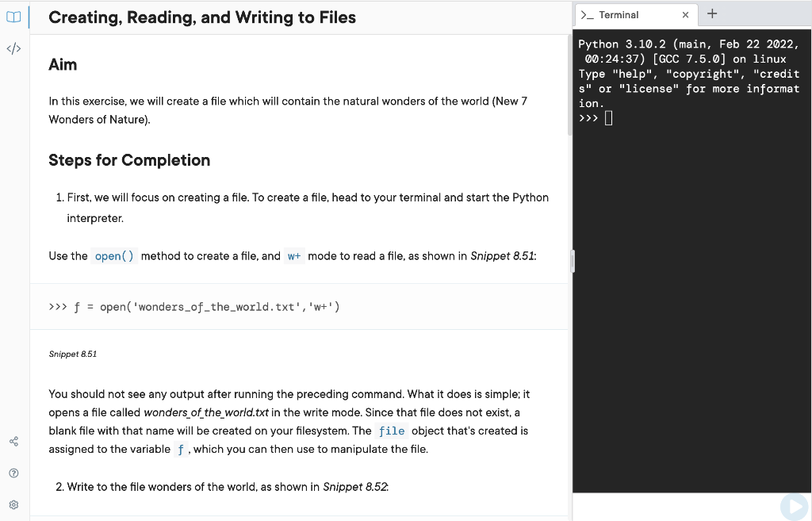The height and width of the screenshot is (521, 812).
Task: Click the Steps for Completion heading
Action: (x=129, y=160)
